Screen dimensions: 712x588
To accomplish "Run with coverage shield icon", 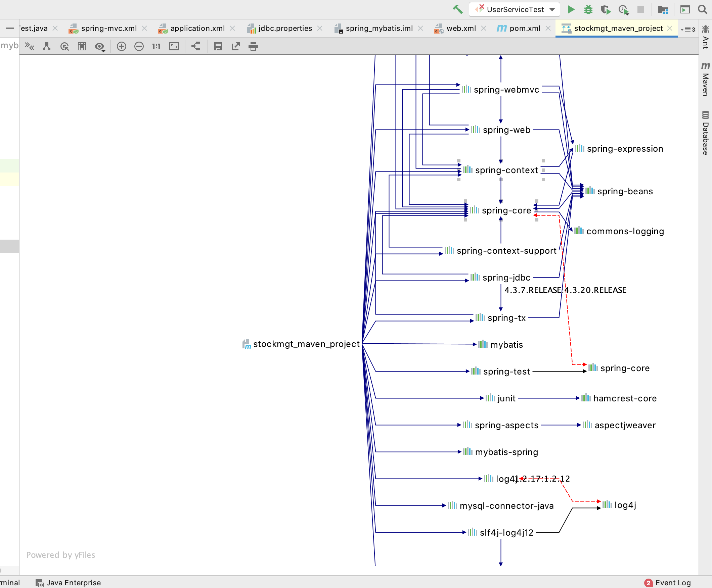I will click(x=606, y=9).
